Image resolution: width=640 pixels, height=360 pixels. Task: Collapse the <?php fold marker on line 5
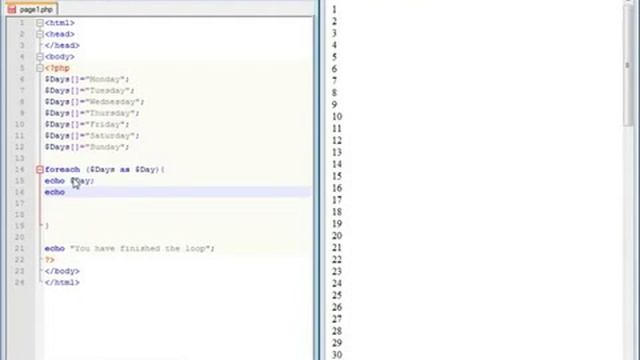tap(40, 68)
